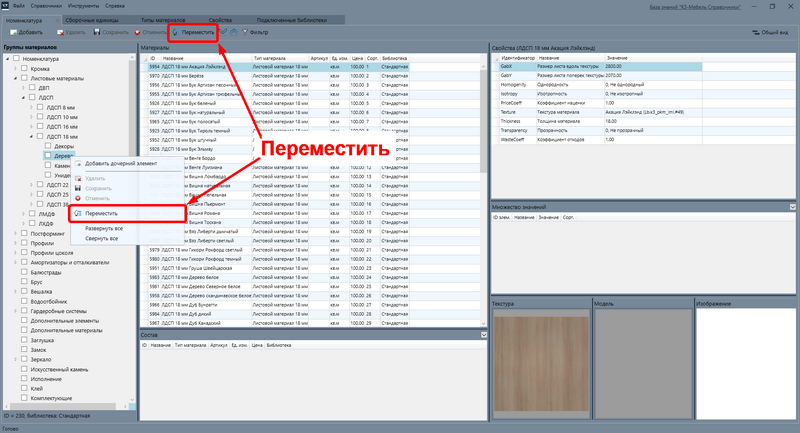Viewport: 800px width, 433px height.
Task: Expand the ЛДСП 10 мм node
Action: click(x=32, y=117)
